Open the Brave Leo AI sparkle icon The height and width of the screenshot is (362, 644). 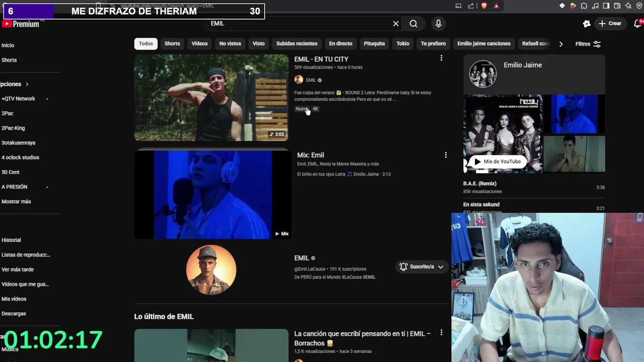pos(628,6)
